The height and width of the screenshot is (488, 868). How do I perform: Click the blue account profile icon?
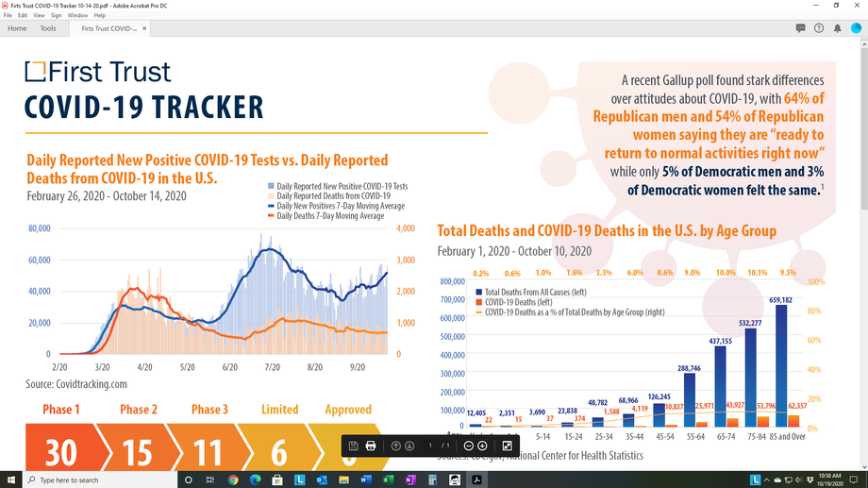click(x=856, y=28)
